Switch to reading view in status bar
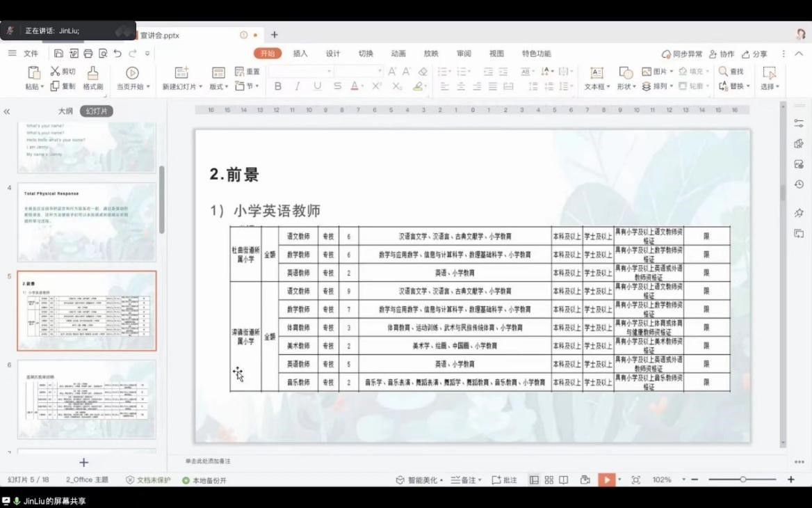812x508 pixels. (563, 480)
